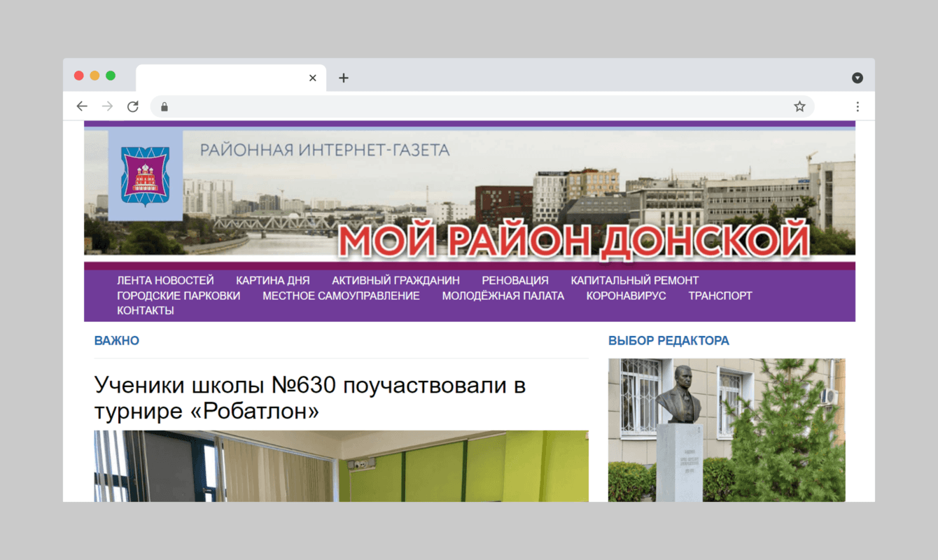This screenshot has width=938, height=560.
Task: Open a new tab with the plus icon
Action: (343, 78)
